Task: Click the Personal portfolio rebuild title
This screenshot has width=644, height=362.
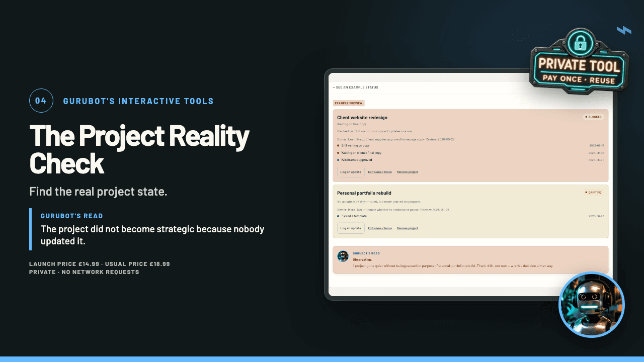Action: tap(364, 193)
